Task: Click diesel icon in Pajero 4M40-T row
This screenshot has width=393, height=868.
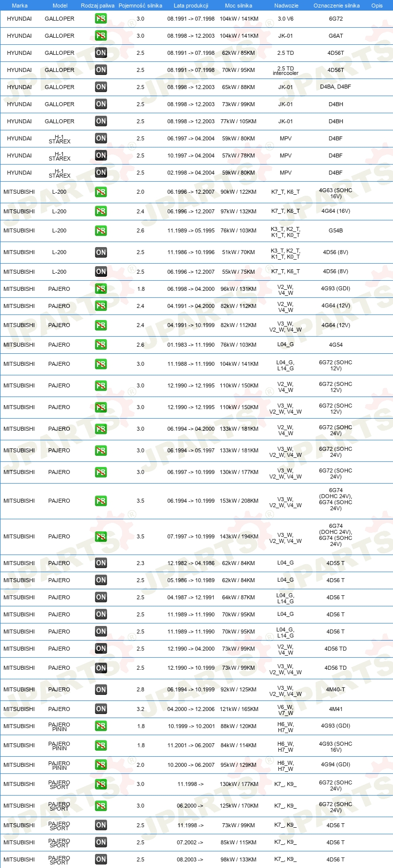Action: pyautogui.click(x=101, y=690)
